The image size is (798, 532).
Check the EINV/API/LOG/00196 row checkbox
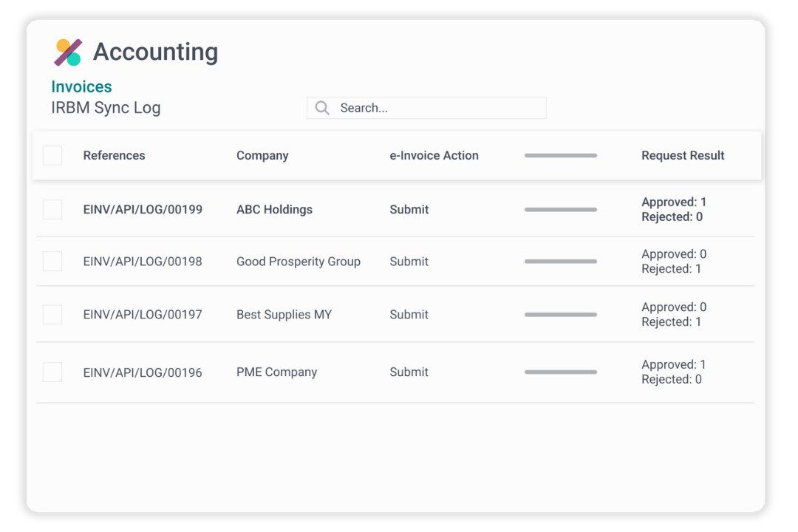coord(52,372)
